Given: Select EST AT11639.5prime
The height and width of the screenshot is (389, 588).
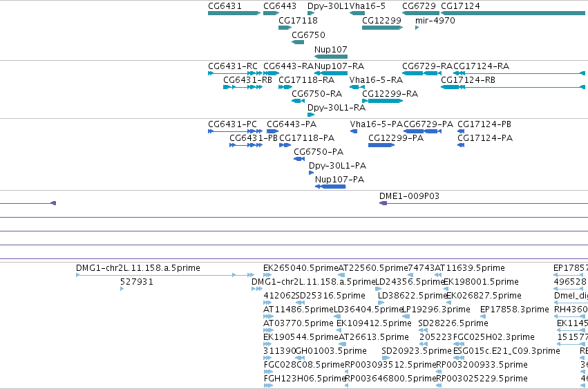Looking at the screenshot, I should click(469, 268).
